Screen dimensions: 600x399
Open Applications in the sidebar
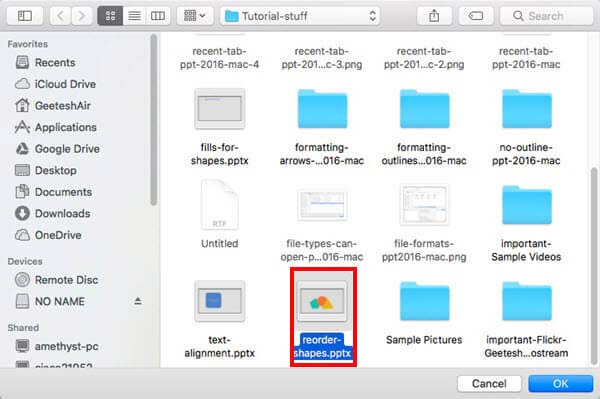(55, 127)
